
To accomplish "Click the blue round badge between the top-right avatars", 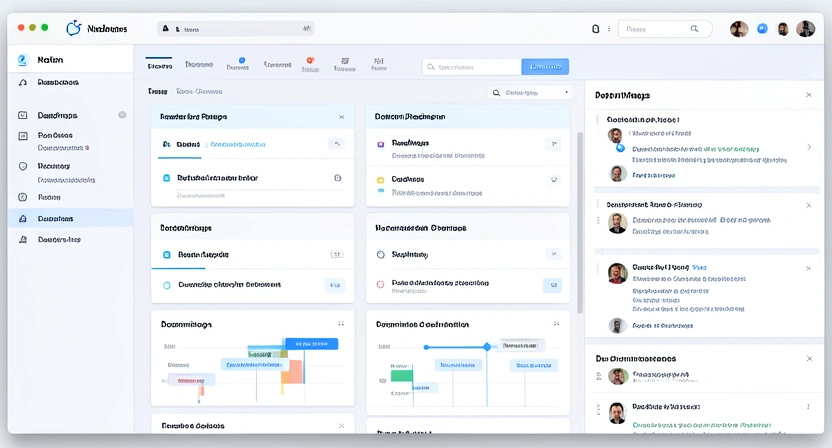I will (x=762, y=29).
